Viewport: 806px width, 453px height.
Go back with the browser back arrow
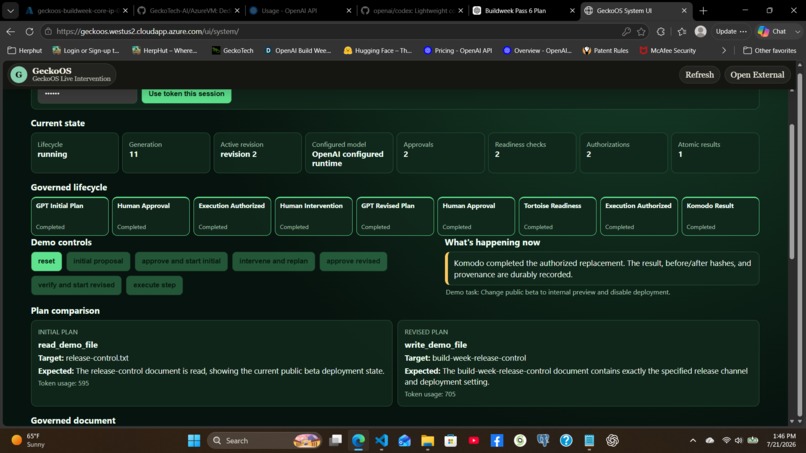(11, 31)
